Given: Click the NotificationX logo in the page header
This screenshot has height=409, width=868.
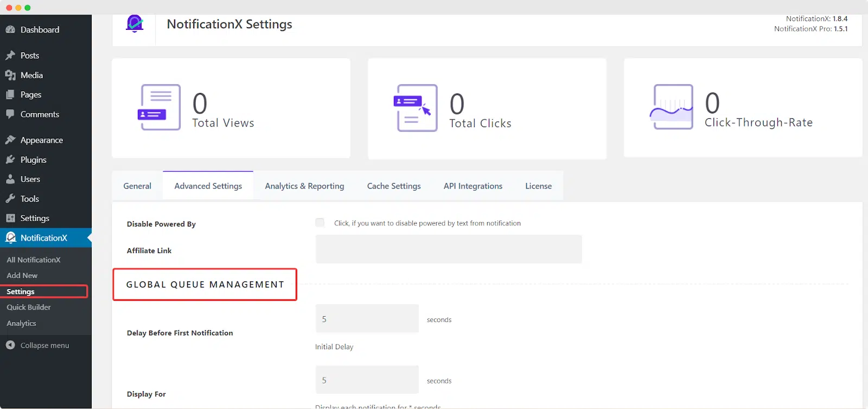Looking at the screenshot, I should tap(135, 24).
